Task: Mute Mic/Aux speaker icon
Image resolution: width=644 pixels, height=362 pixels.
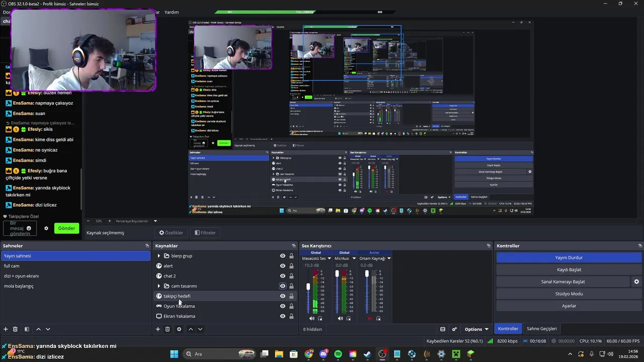Action: pos(340,318)
